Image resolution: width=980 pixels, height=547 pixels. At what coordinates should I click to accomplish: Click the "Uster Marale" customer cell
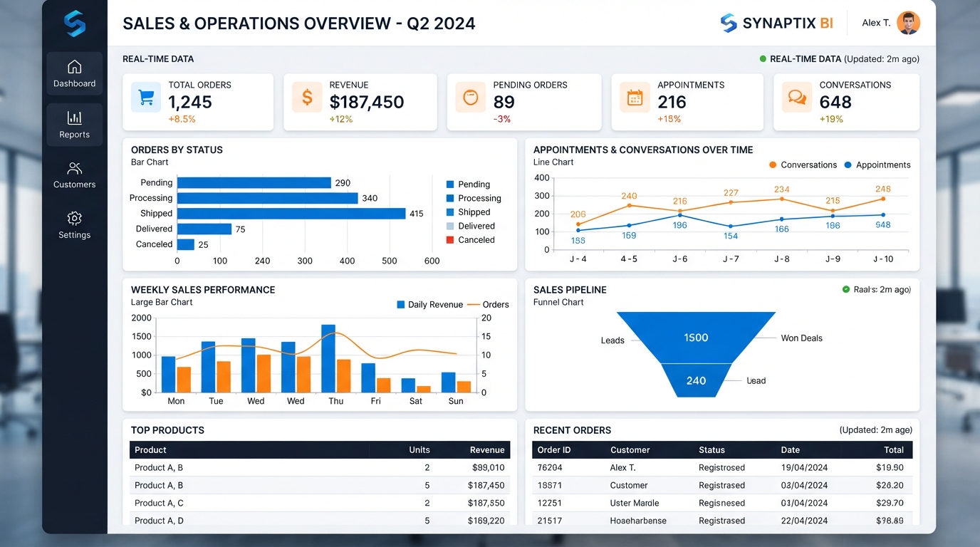(635, 503)
